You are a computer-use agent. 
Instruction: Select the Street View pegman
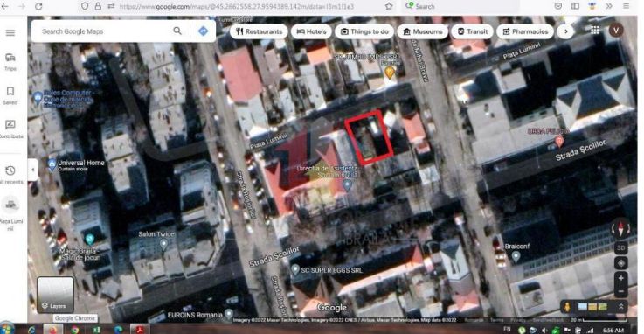point(567,307)
